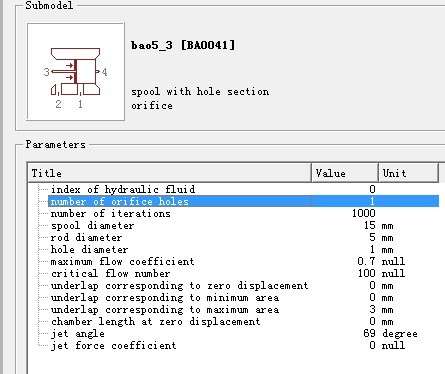Click the rod diameter value 5
This screenshot has width=445, height=374.
pos(372,237)
